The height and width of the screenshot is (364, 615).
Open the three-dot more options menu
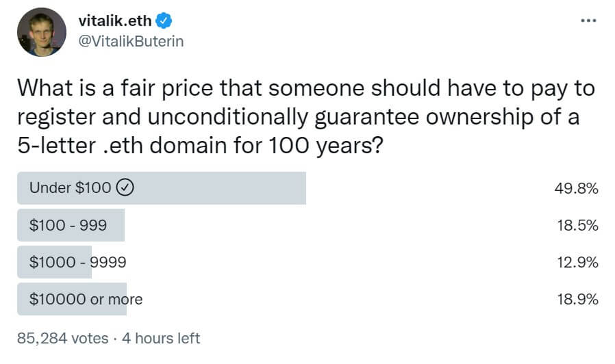[x=588, y=21]
